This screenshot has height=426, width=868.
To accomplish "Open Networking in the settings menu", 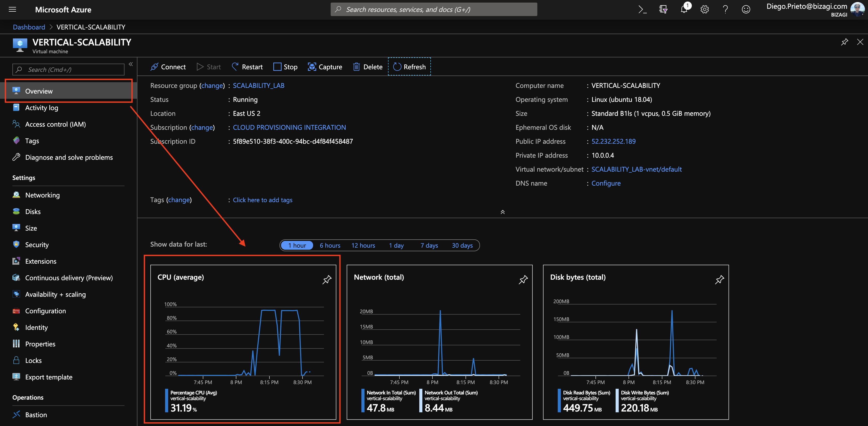I will [x=42, y=195].
